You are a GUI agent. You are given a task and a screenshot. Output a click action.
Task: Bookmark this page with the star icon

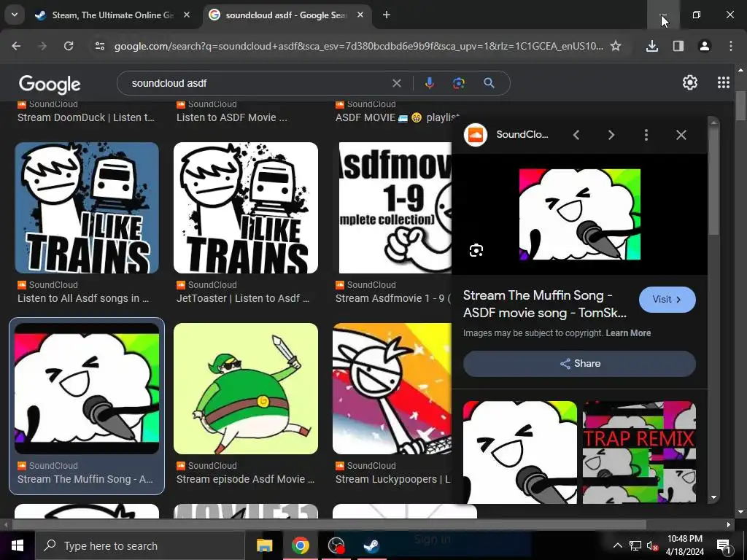[x=616, y=46]
